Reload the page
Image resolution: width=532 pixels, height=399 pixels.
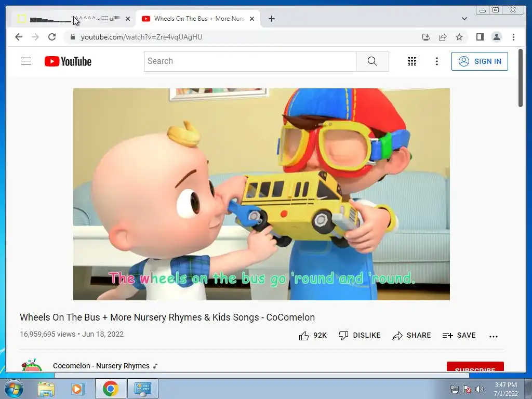coord(52,37)
